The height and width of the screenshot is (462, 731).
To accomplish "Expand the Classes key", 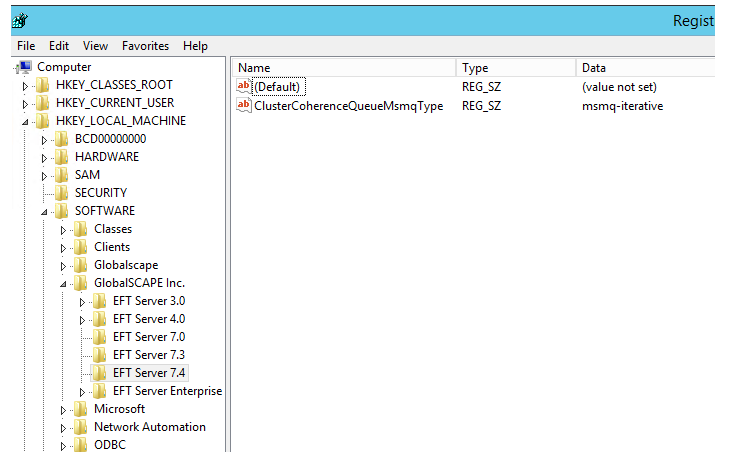I will click(63, 230).
